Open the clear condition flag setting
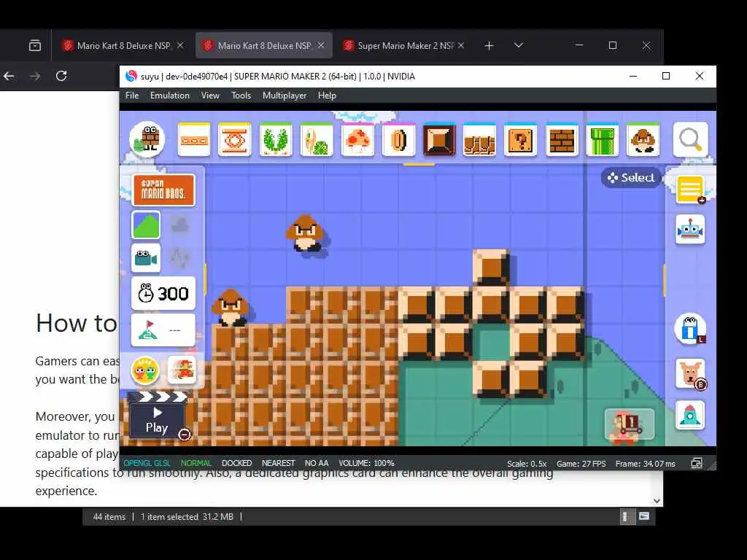The image size is (747, 560). [163, 330]
